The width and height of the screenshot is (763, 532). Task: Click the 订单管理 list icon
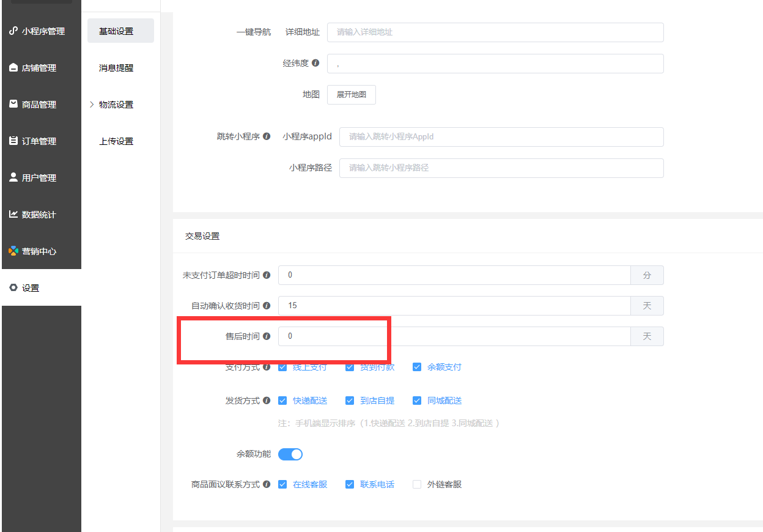13,141
